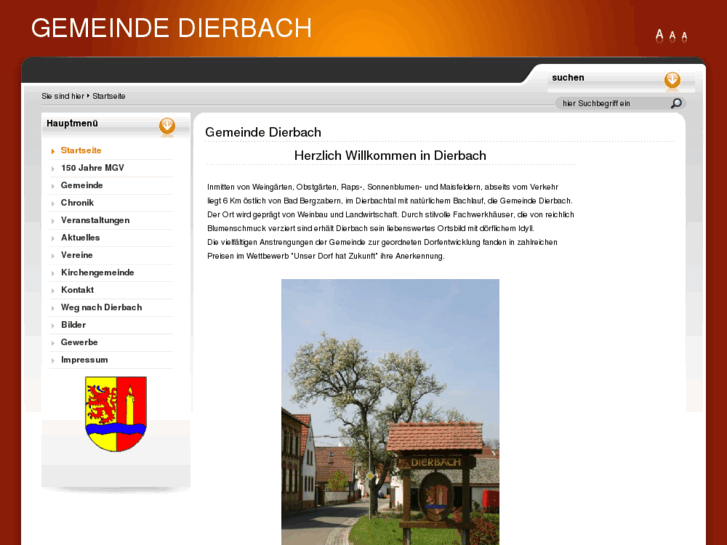Viewport: 727px width, 545px height.
Task: Click the orange arrow icon next to suchen
Action: (x=672, y=80)
